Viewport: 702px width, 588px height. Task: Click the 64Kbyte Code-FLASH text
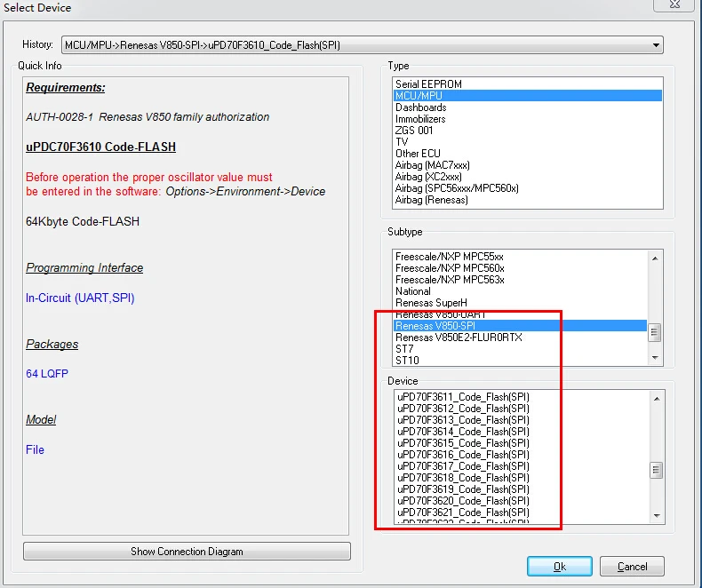[83, 221]
